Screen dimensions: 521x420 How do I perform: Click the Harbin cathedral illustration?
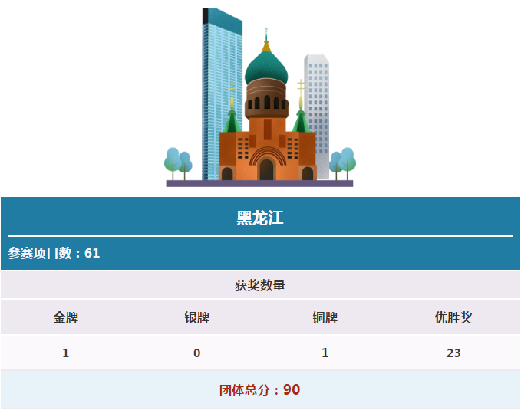(260, 97)
